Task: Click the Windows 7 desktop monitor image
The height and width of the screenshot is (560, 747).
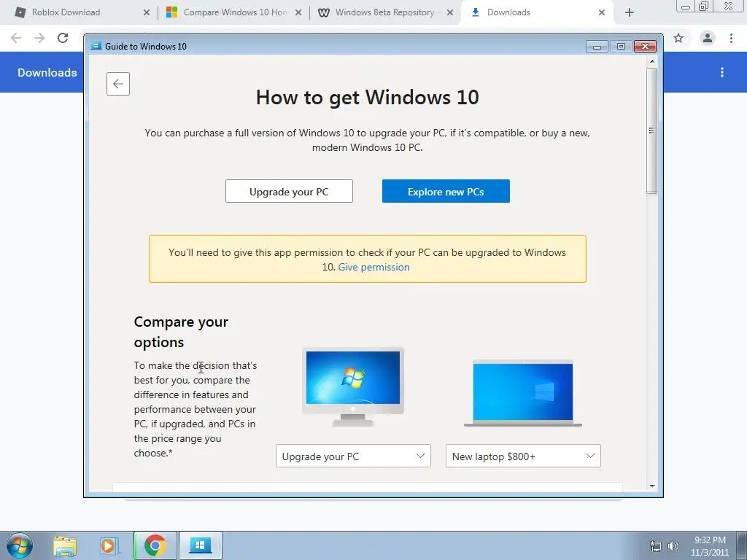Action: point(353,386)
